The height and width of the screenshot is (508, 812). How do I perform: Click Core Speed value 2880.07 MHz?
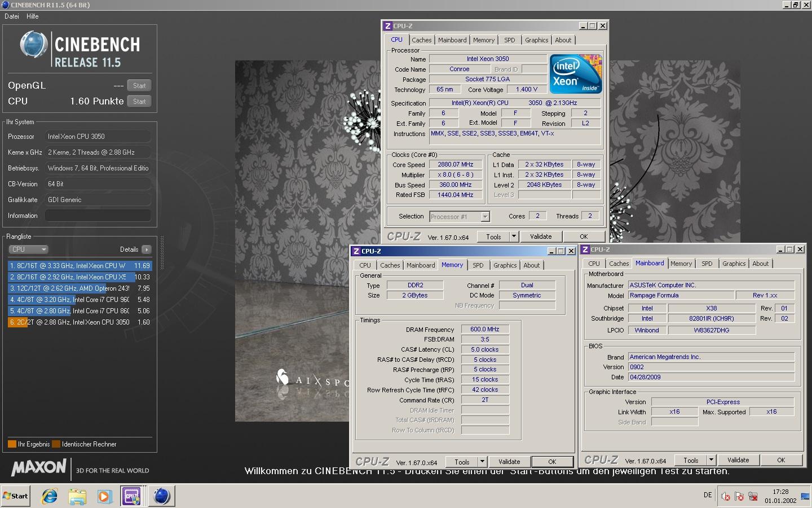click(x=456, y=164)
